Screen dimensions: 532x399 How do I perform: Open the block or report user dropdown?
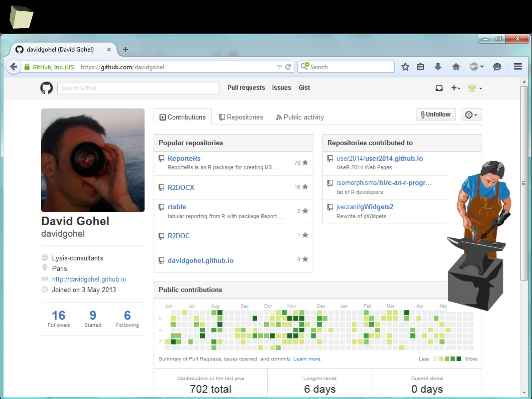point(471,115)
